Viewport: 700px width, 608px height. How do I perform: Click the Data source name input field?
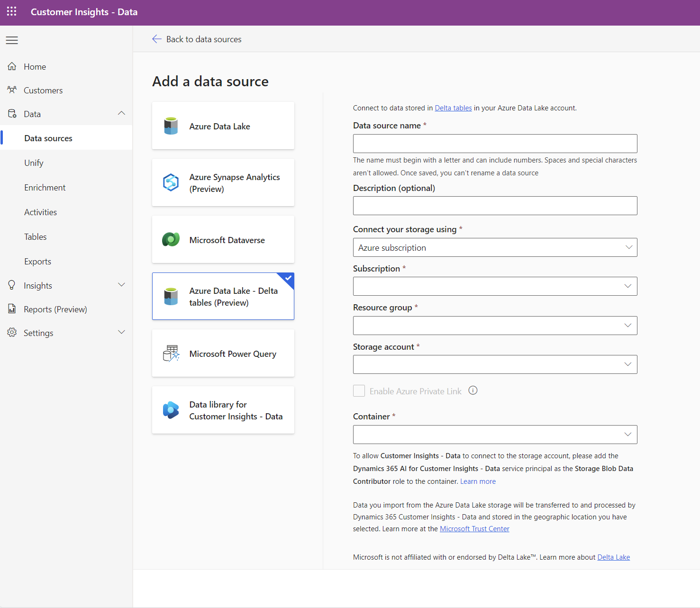[495, 144]
